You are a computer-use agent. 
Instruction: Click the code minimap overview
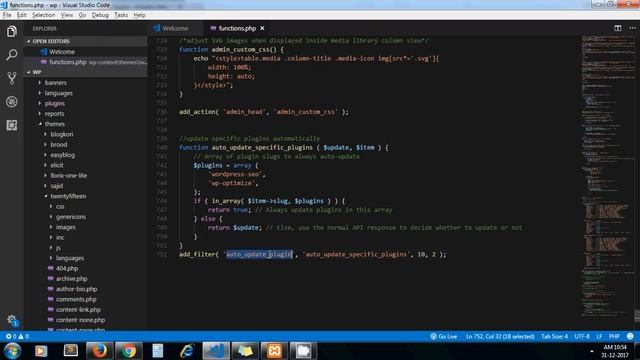(x=607, y=176)
